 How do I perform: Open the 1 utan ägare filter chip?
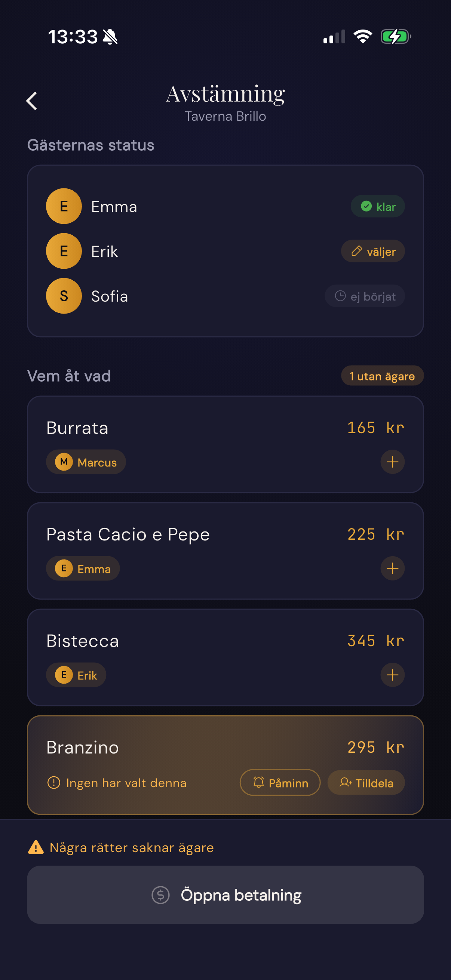click(x=382, y=376)
